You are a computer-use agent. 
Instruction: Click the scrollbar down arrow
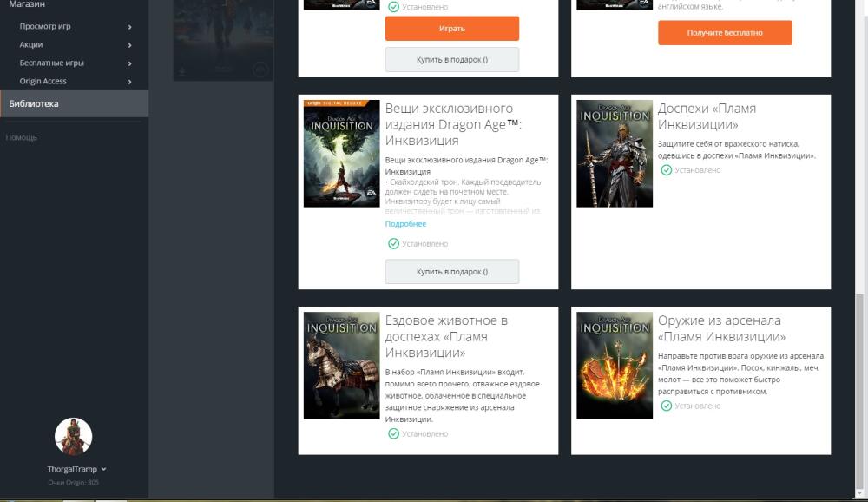[859, 492]
